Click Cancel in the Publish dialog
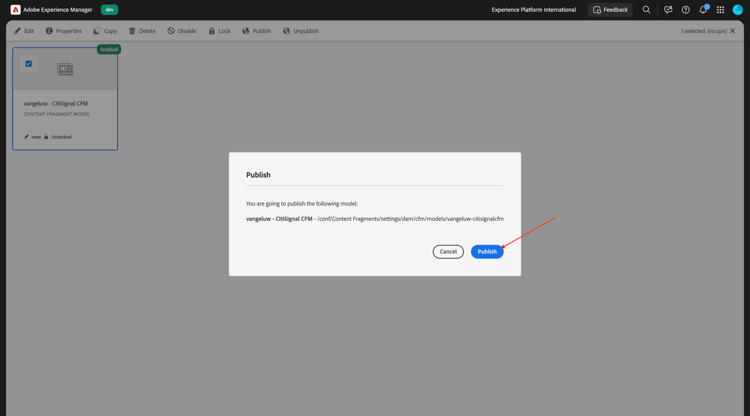The width and height of the screenshot is (750, 416). tap(448, 252)
